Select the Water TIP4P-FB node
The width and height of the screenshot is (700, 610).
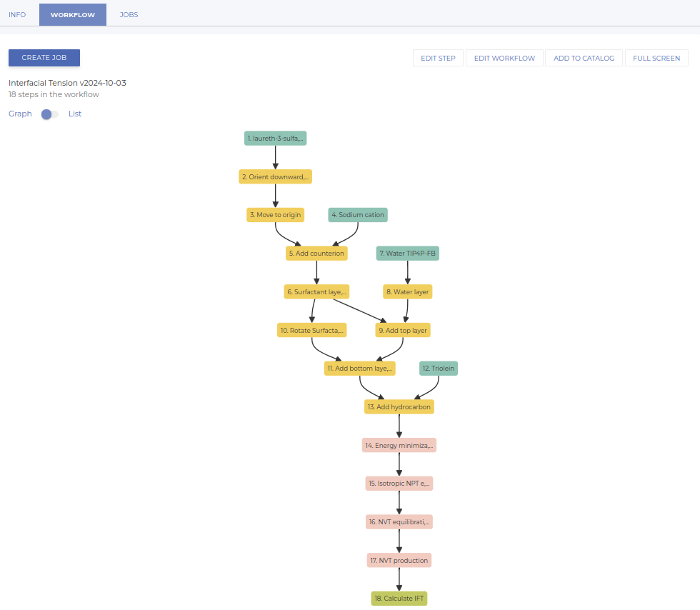(x=408, y=253)
